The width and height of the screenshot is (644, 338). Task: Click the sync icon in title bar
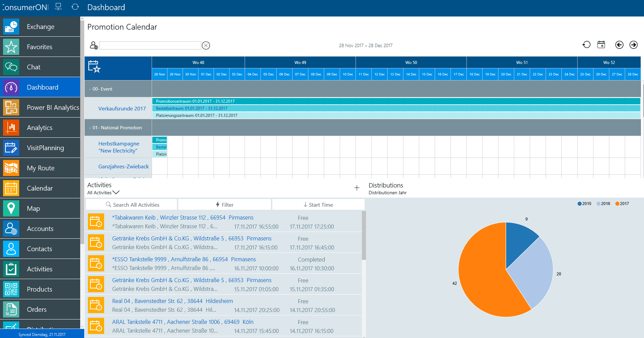coord(75,7)
